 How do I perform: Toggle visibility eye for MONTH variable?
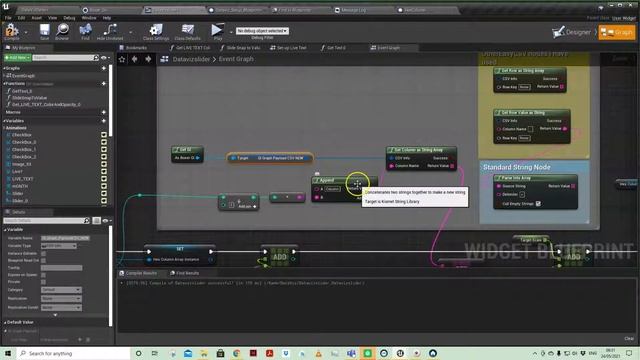coord(104,186)
